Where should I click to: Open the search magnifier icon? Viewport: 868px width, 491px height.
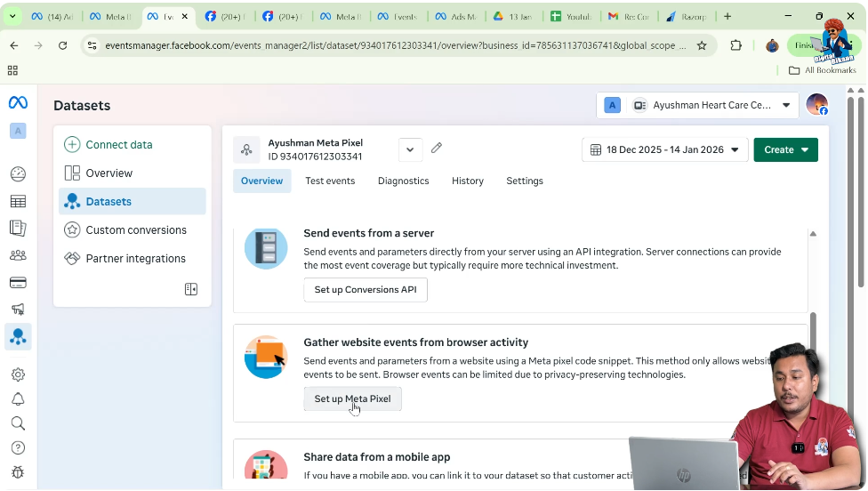[18, 423]
